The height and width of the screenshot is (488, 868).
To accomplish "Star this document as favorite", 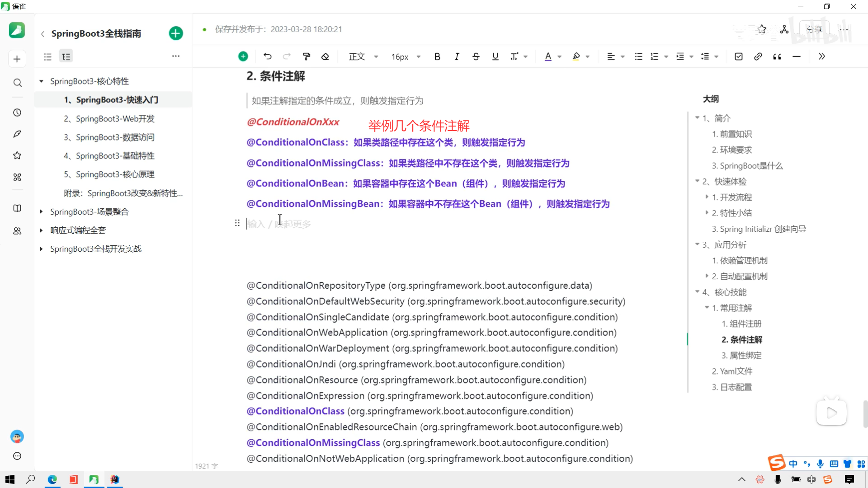I will 762,29.
